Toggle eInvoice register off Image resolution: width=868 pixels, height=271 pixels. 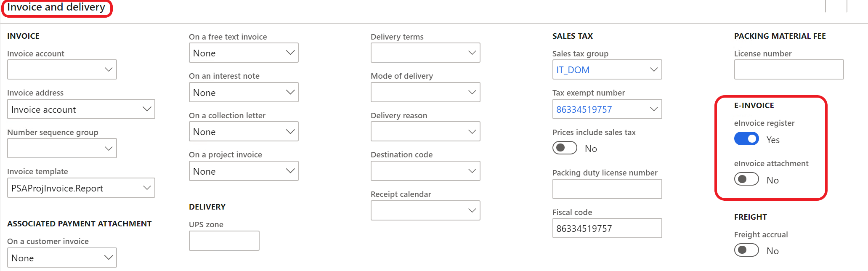746,139
